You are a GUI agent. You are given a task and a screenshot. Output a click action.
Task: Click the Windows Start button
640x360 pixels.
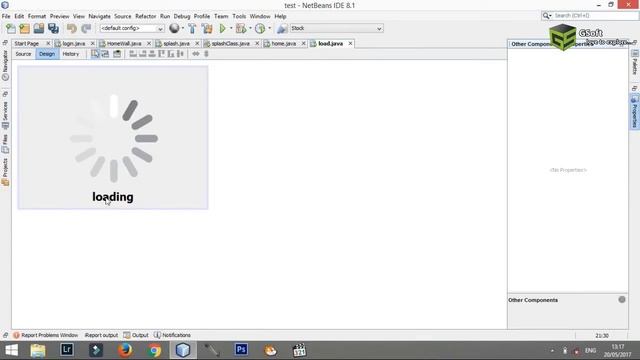pyautogui.click(x=11, y=350)
